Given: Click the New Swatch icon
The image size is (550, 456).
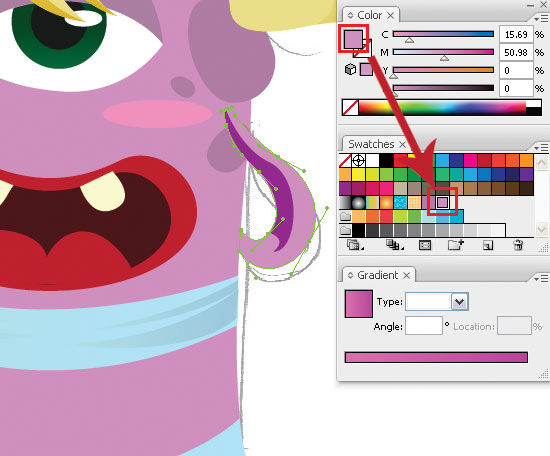Looking at the screenshot, I should (x=488, y=245).
